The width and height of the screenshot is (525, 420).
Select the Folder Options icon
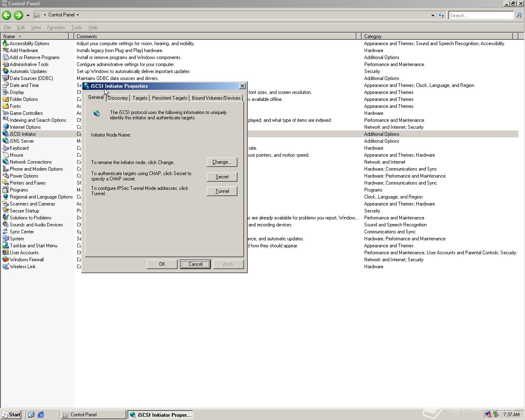tap(5, 99)
